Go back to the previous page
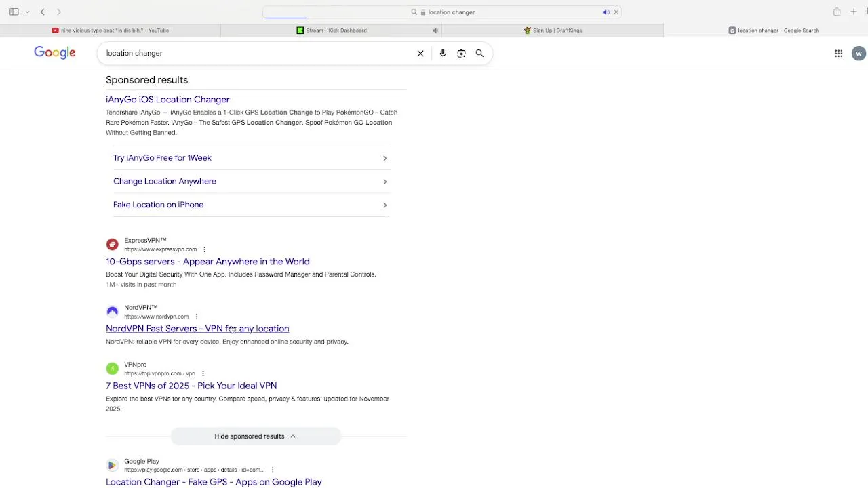 [x=43, y=12]
